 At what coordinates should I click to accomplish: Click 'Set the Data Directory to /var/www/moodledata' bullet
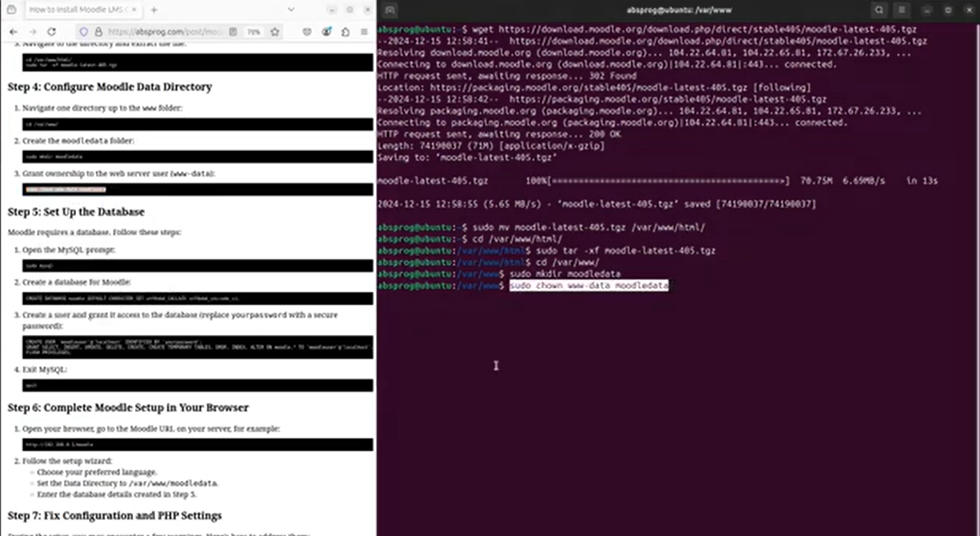coord(127,483)
